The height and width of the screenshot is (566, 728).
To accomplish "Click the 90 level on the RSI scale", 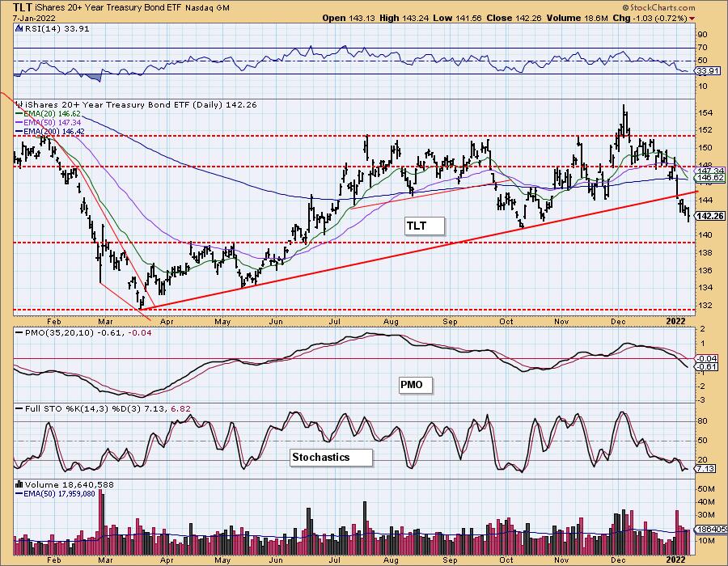I will (x=702, y=34).
